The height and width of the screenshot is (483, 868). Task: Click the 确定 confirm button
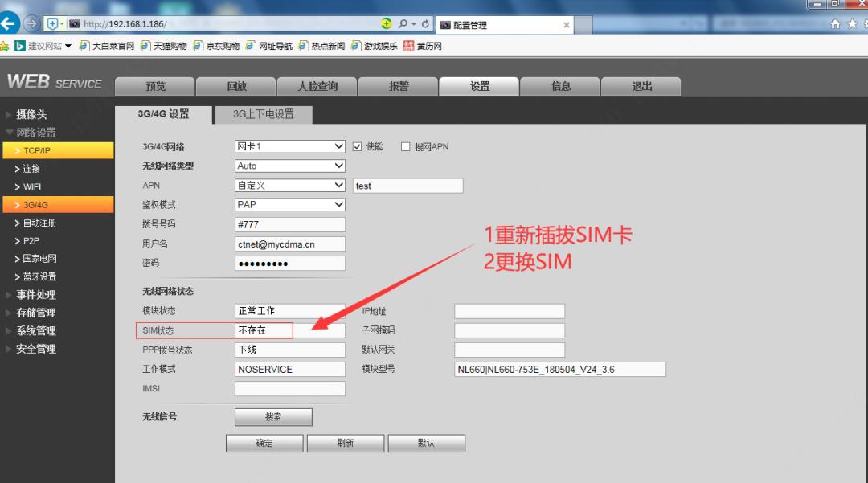pyautogui.click(x=264, y=443)
